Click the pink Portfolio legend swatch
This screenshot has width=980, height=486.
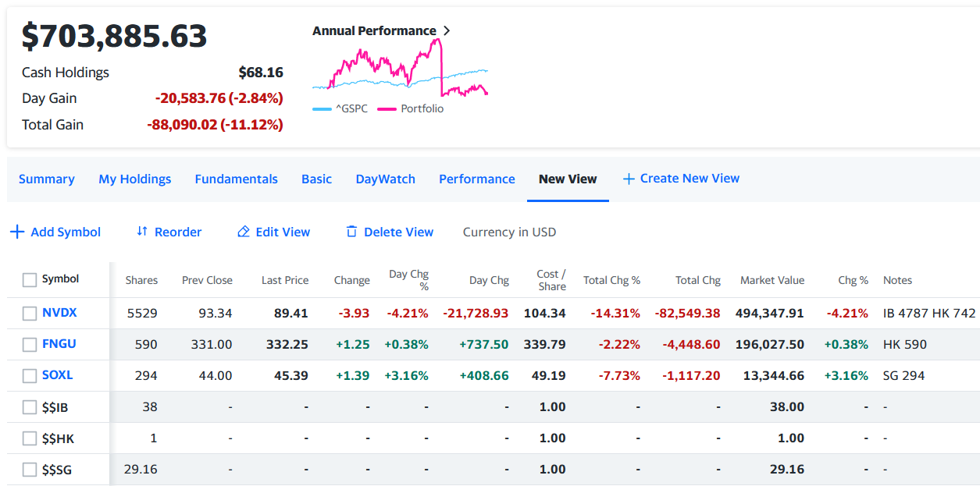(387, 109)
